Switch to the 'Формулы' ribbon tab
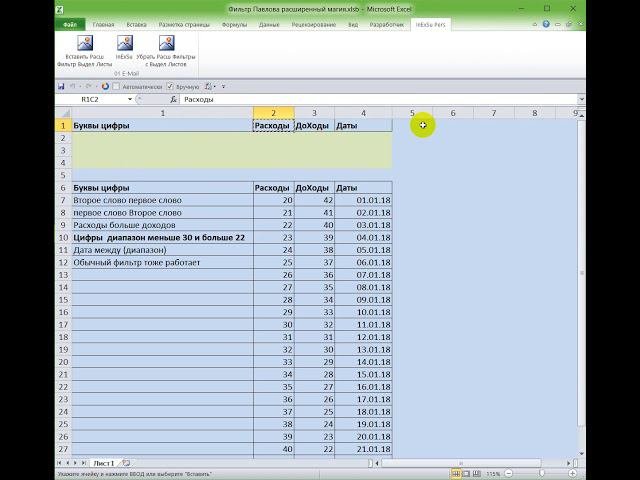The height and width of the screenshot is (480, 640). pos(234,22)
